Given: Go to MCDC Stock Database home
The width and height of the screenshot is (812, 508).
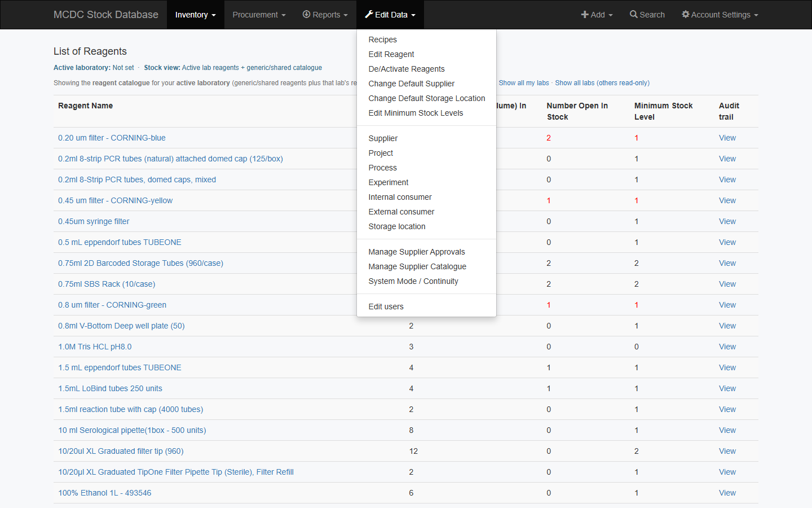Looking at the screenshot, I should (x=106, y=15).
